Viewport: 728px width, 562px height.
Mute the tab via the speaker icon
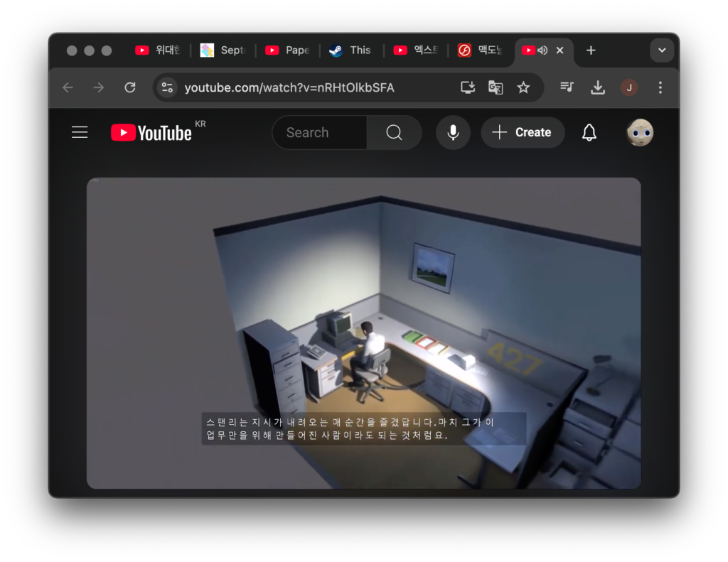pos(542,50)
